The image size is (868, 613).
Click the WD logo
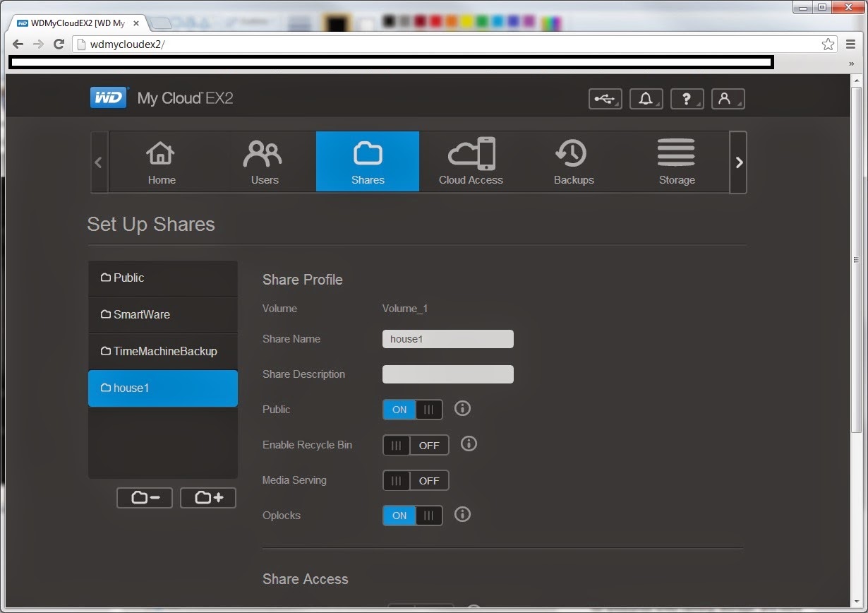click(x=109, y=97)
